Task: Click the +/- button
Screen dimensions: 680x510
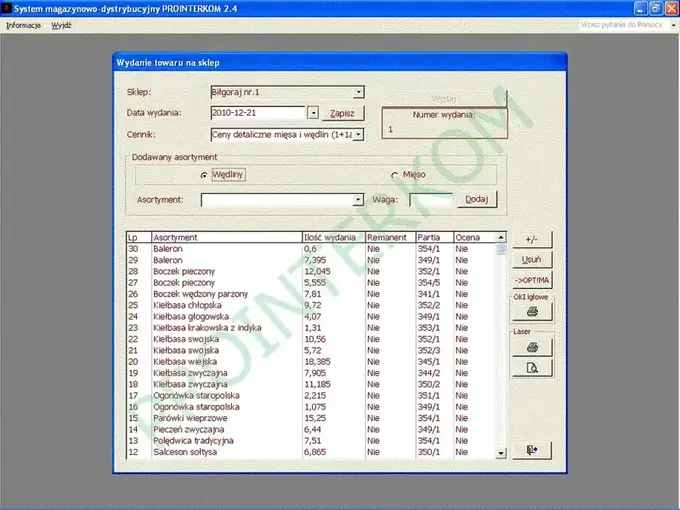Action: pyautogui.click(x=532, y=239)
